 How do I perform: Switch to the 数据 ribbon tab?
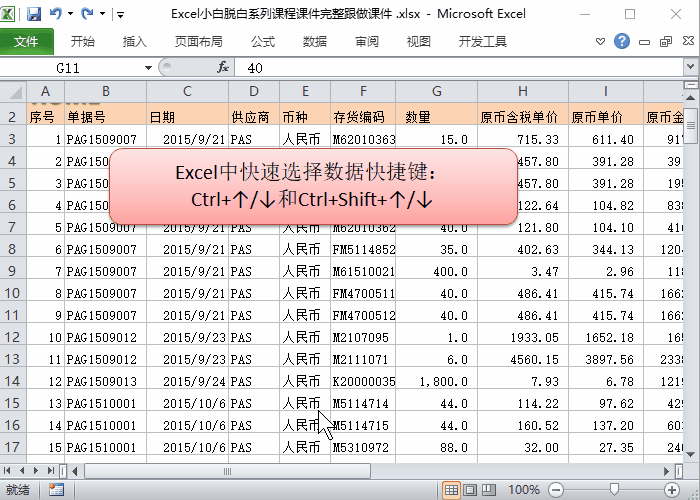pyautogui.click(x=315, y=42)
